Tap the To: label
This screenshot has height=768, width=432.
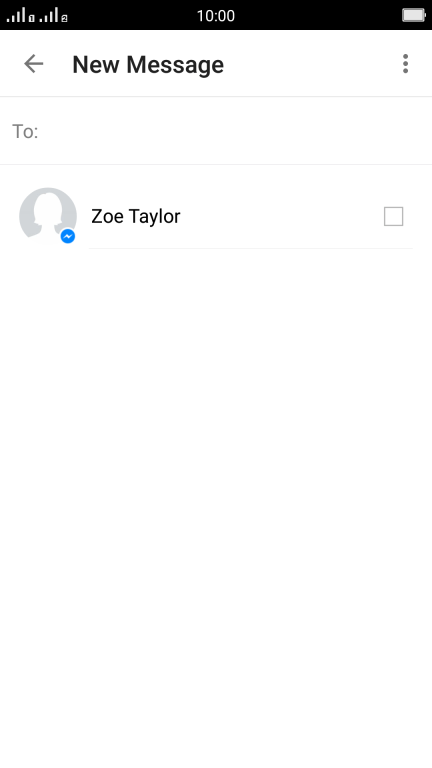(x=25, y=131)
